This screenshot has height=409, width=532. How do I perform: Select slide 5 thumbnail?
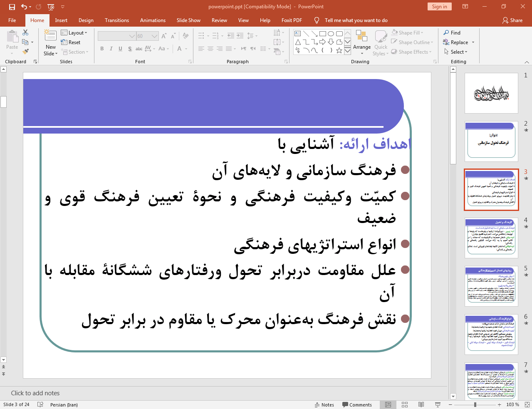click(491, 286)
